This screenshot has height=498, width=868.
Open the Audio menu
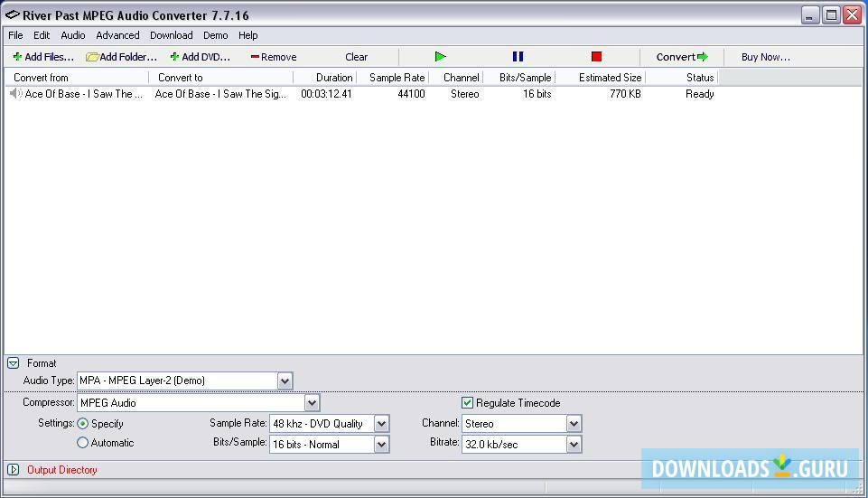(73, 35)
